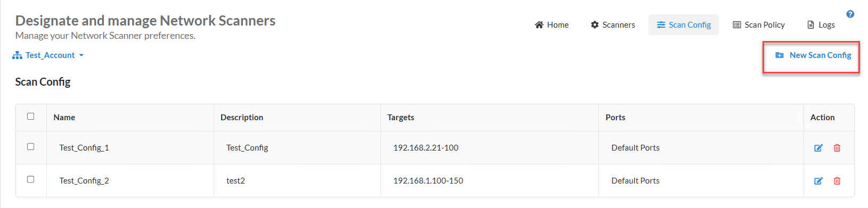The image size is (868, 208).
Task: Open the Logs tab
Action: point(821,25)
